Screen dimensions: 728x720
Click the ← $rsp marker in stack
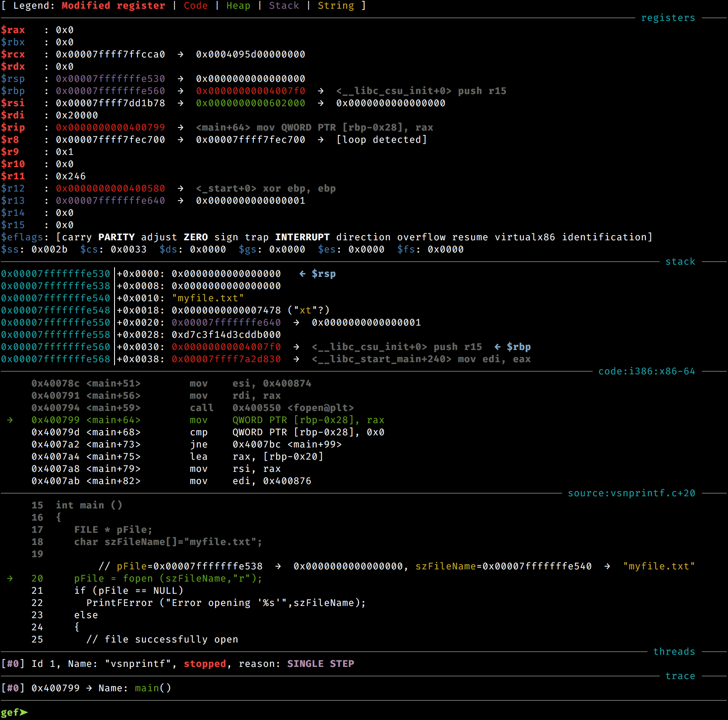pyautogui.click(x=317, y=274)
